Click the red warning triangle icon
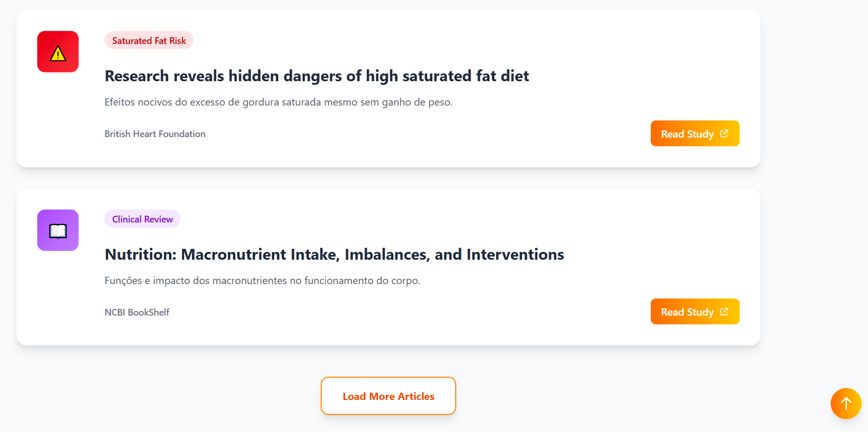Screen dimensions: 868x432 pos(58,52)
